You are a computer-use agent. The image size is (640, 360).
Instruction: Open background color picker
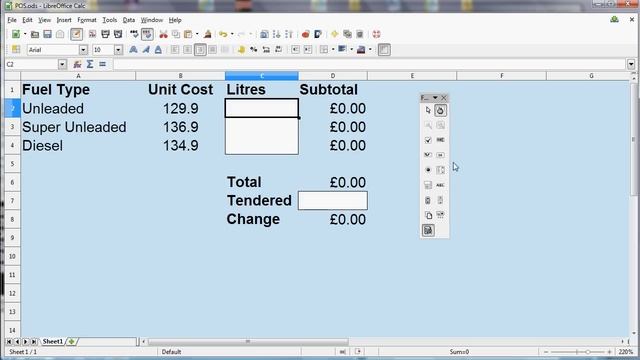(x=342, y=50)
